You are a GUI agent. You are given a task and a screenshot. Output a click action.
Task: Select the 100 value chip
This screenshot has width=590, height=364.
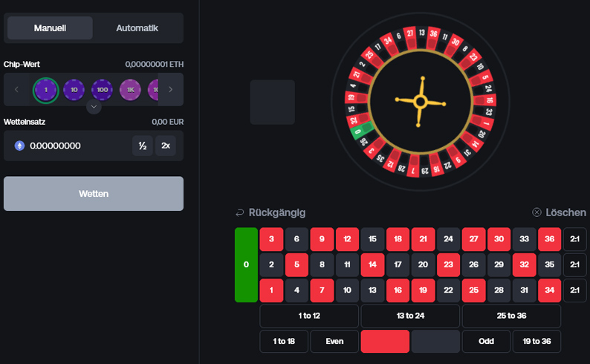click(x=102, y=90)
